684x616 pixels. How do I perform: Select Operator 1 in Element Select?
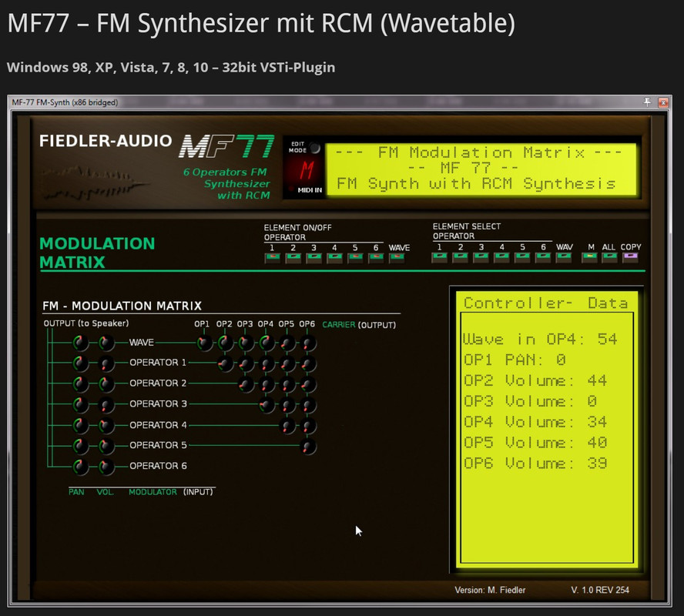439,257
